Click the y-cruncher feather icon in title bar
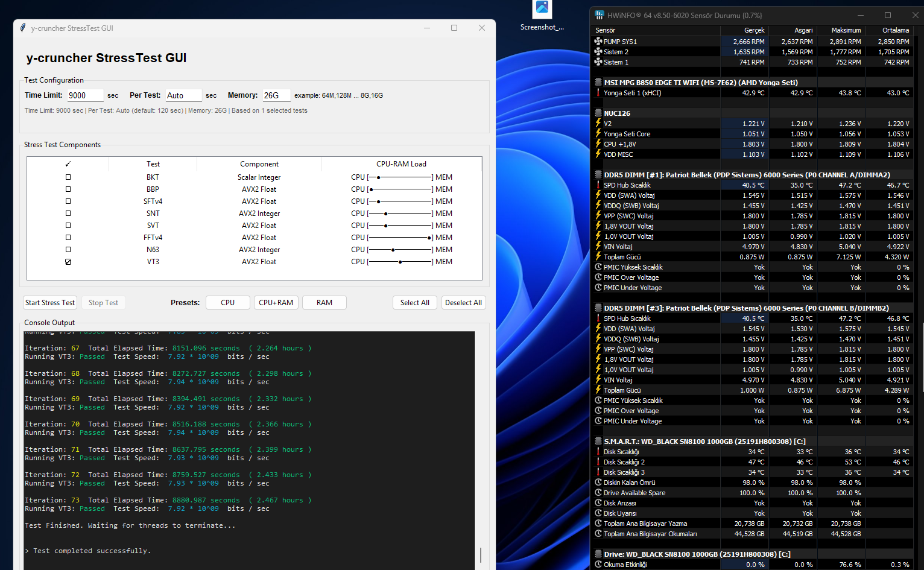924x570 pixels. pos(23,28)
